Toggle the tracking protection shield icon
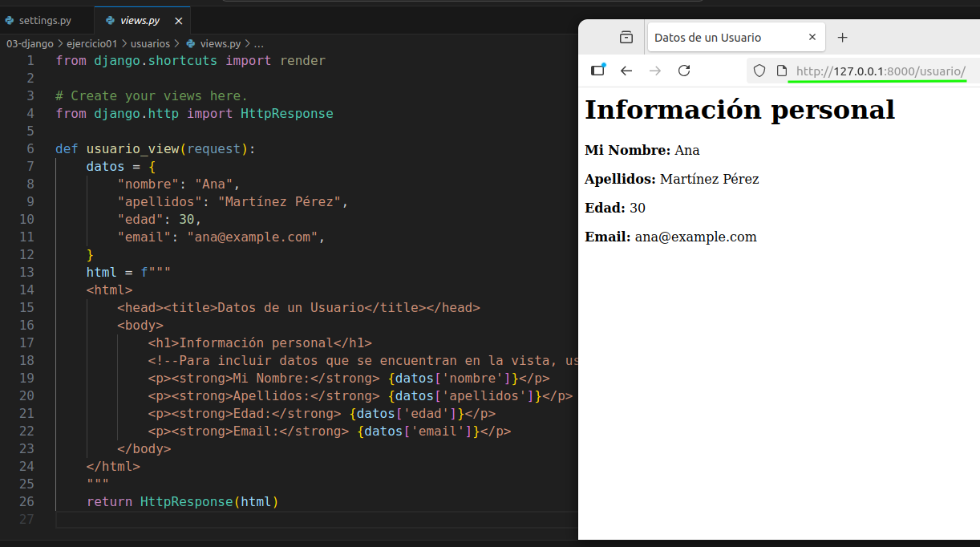Screen dimensions: 980x547 click(x=759, y=71)
